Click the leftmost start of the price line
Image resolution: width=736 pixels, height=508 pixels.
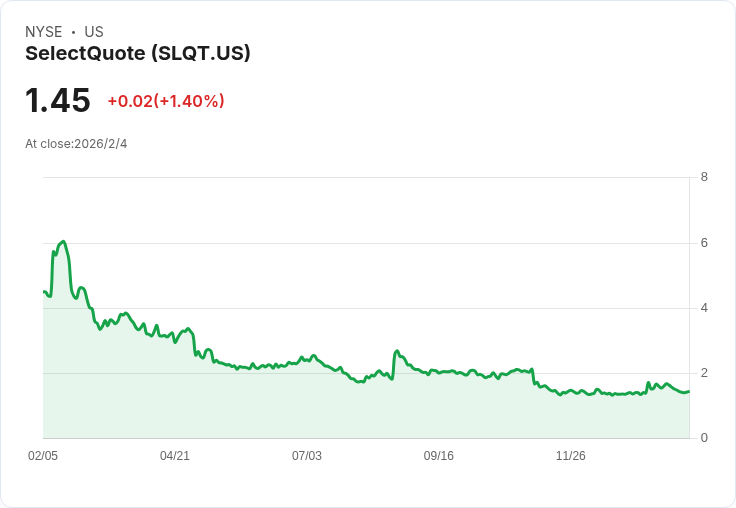click(x=44, y=291)
